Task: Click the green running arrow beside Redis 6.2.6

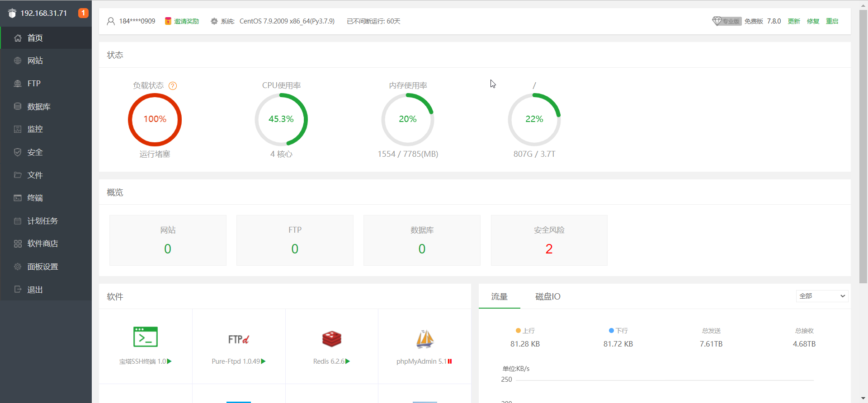Action: tap(348, 361)
